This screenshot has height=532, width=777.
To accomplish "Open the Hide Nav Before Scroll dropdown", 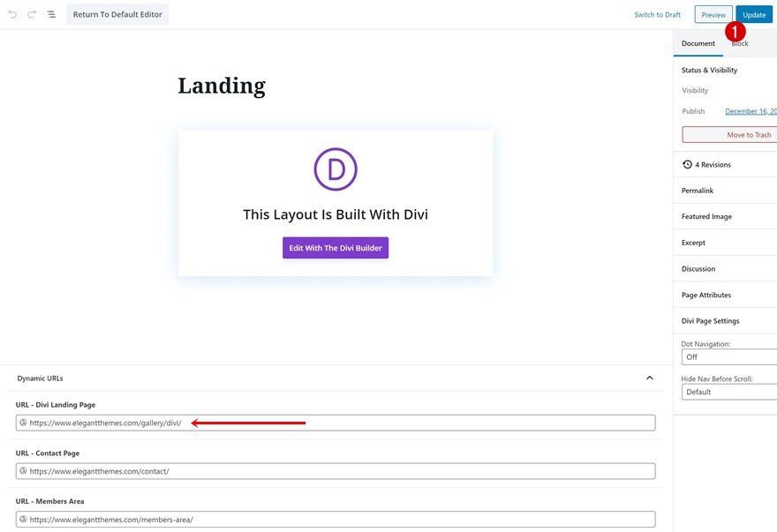I will click(729, 392).
